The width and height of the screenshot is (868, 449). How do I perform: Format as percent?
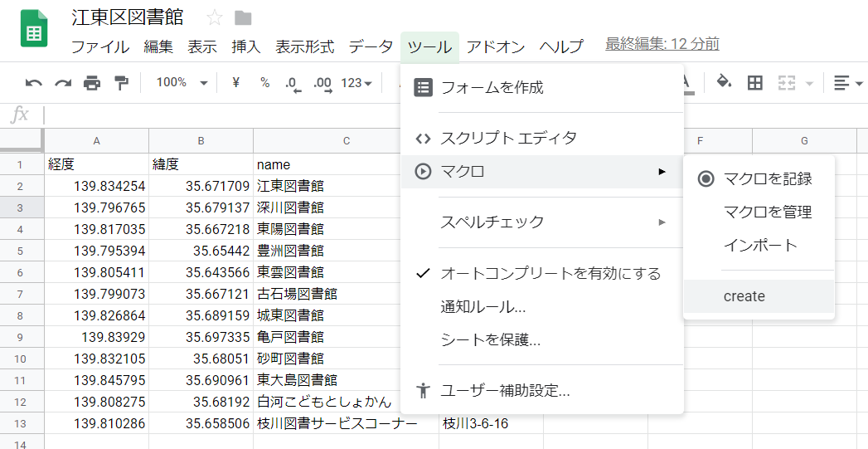pos(264,83)
